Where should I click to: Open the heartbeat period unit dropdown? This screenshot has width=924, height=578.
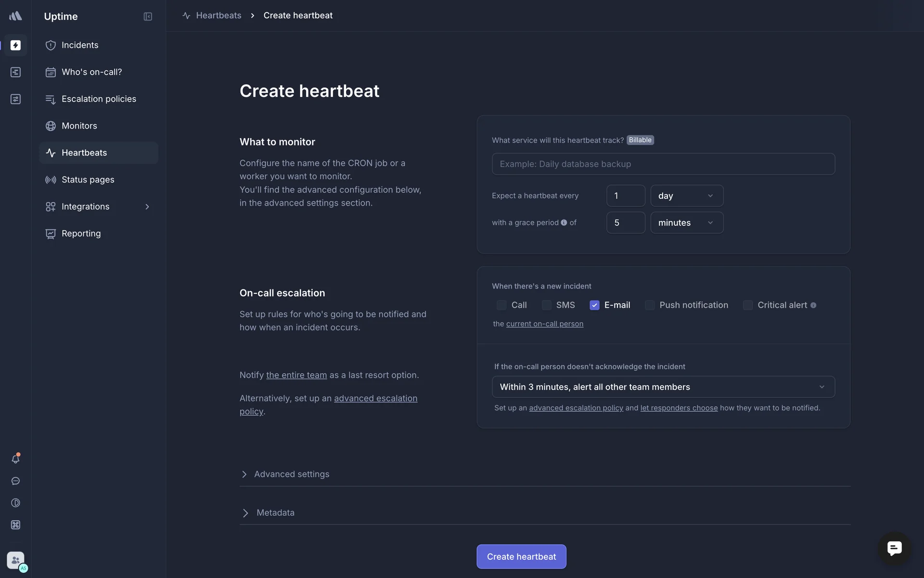tap(686, 196)
